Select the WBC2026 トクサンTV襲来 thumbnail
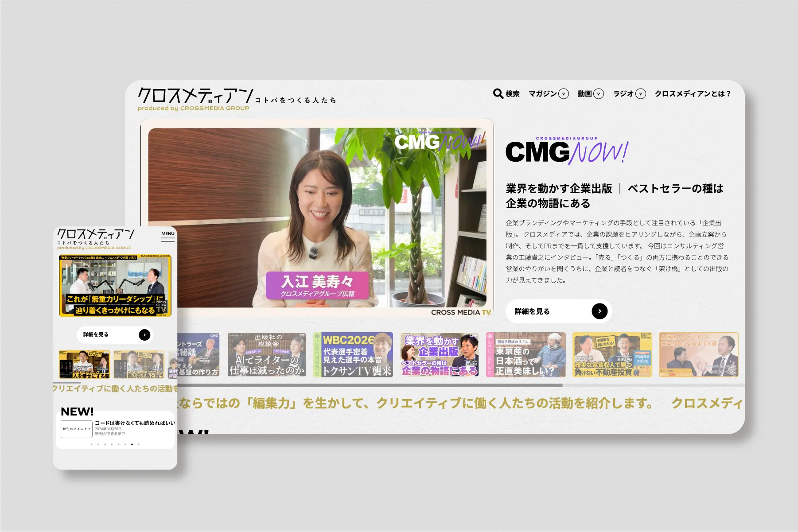Viewport: 798px width, 532px height. click(353, 355)
